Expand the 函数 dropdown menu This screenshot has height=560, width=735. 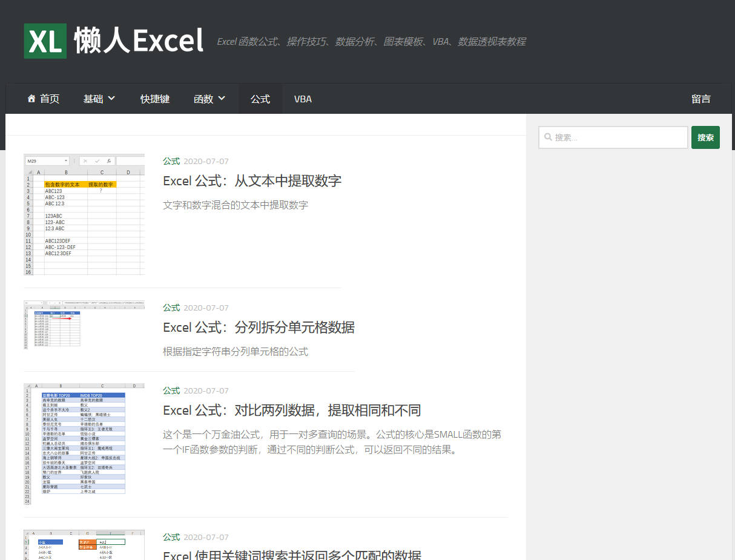(205, 98)
